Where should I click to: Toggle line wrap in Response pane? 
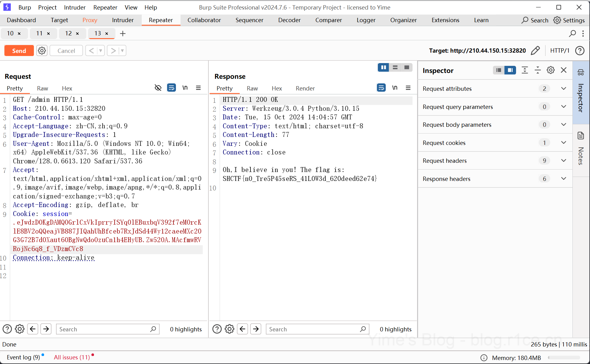381,88
